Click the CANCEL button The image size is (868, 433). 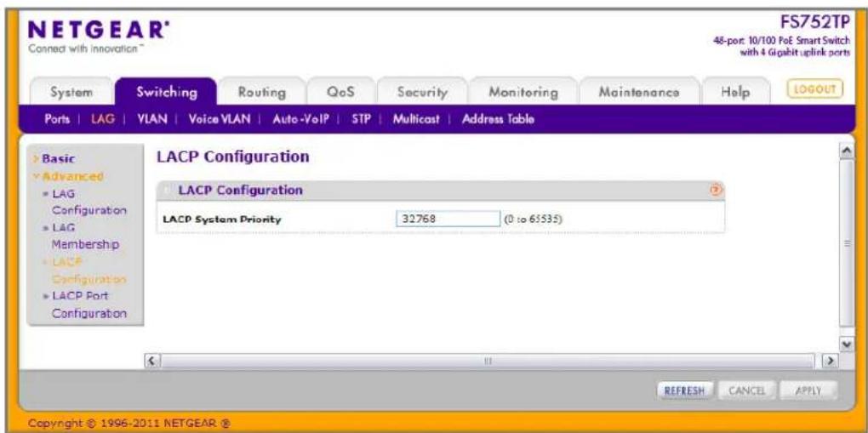coord(747,390)
